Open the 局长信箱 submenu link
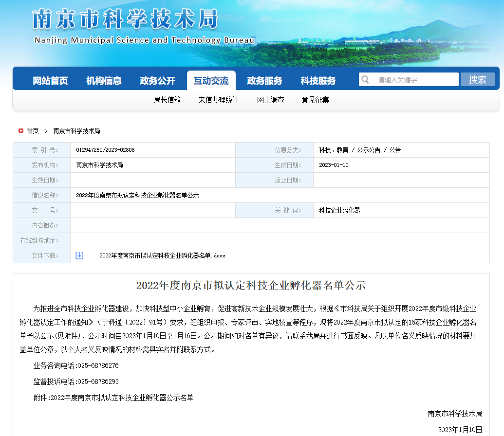 click(167, 100)
